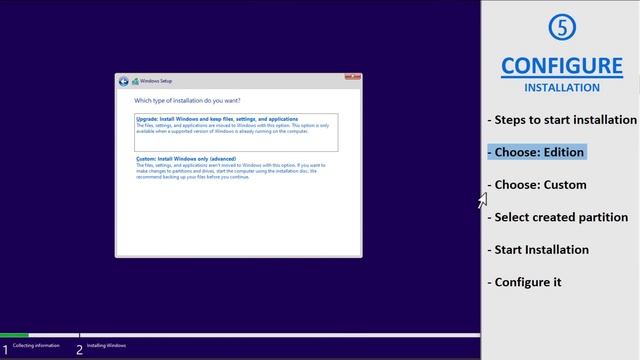Click '- Start Installation' item
The width and height of the screenshot is (640, 360).
tap(538, 250)
